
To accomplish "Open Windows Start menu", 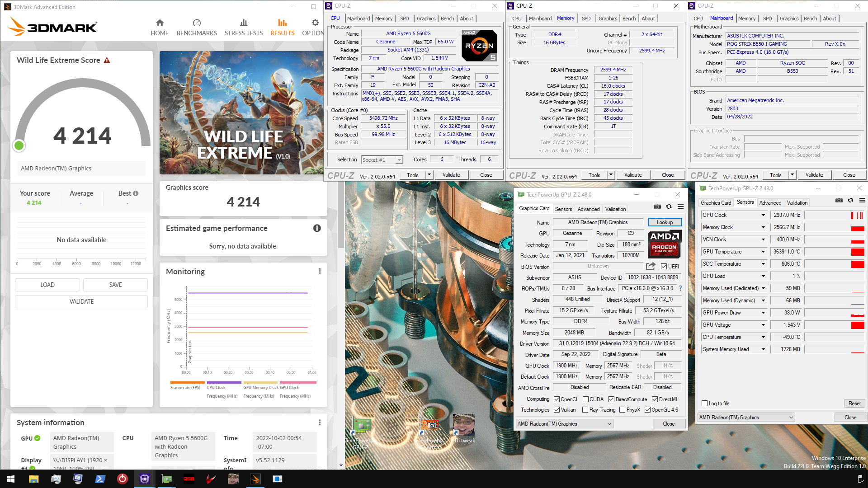I will tap(11, 479).
